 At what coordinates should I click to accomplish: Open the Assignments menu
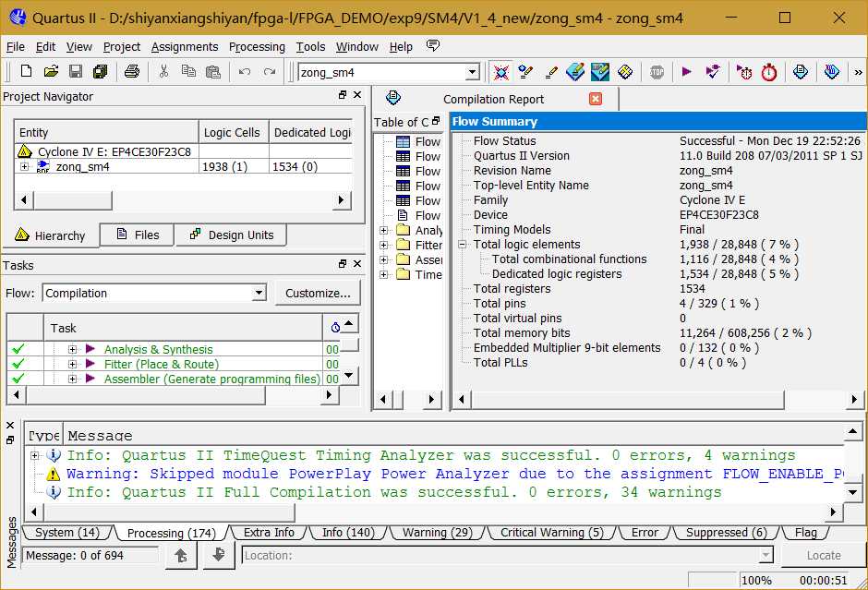[x=185, y=46]
